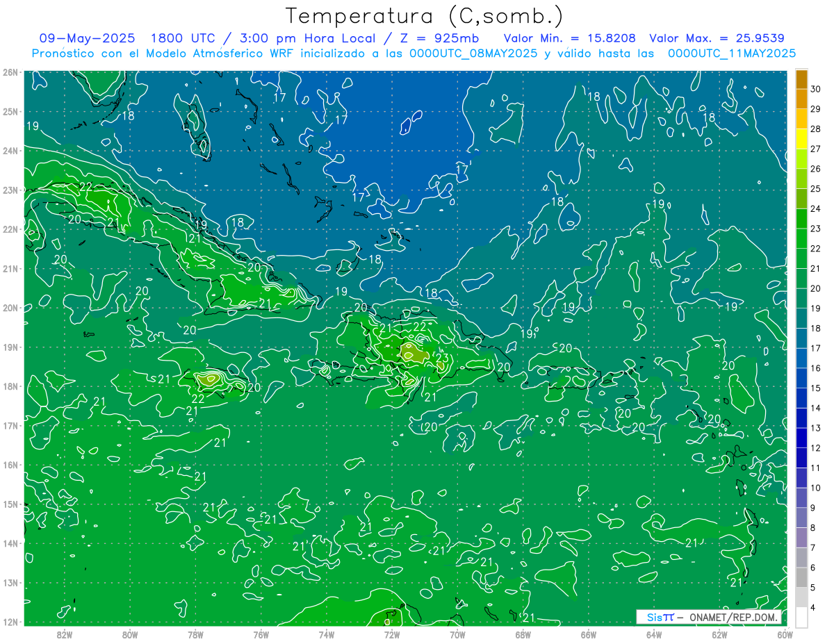
Task: Click the 23 contour label over Hispaniola
Action: tap(442, 358)
